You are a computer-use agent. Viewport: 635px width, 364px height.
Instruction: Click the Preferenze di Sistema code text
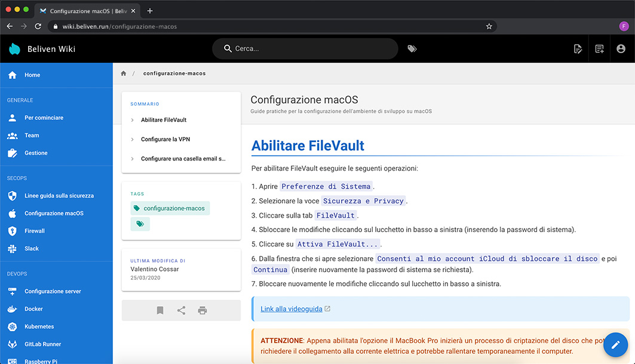tap(326, 186)
